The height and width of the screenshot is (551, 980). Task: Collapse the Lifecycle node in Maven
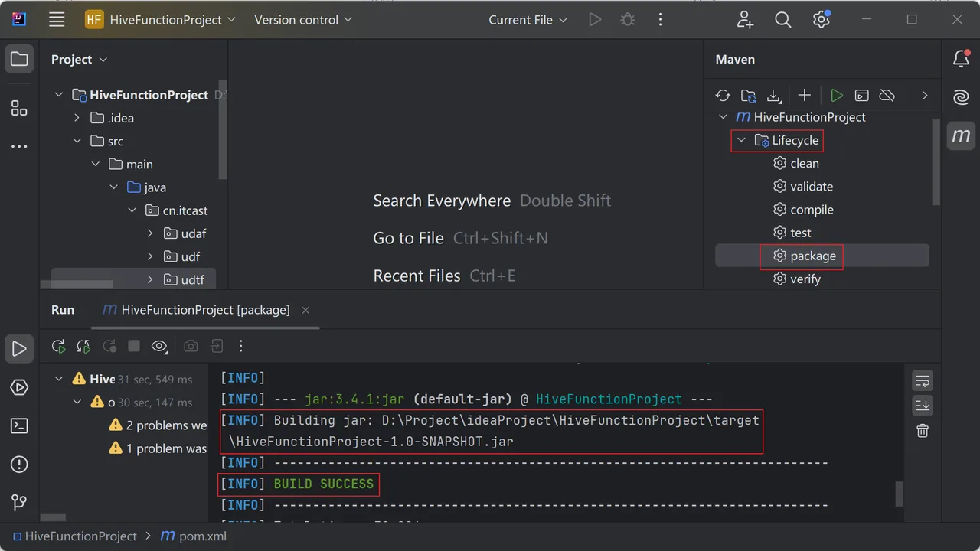(x=741, y=140)
